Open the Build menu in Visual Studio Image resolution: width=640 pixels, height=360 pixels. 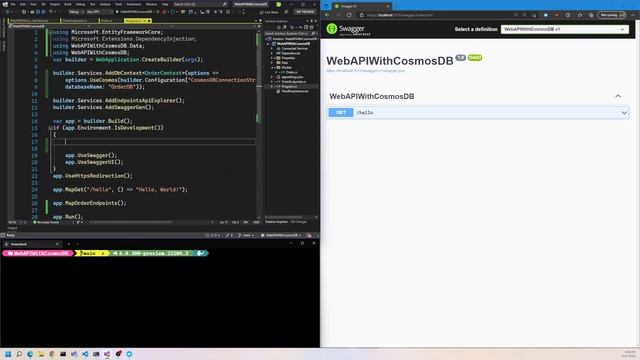(68, 4)
